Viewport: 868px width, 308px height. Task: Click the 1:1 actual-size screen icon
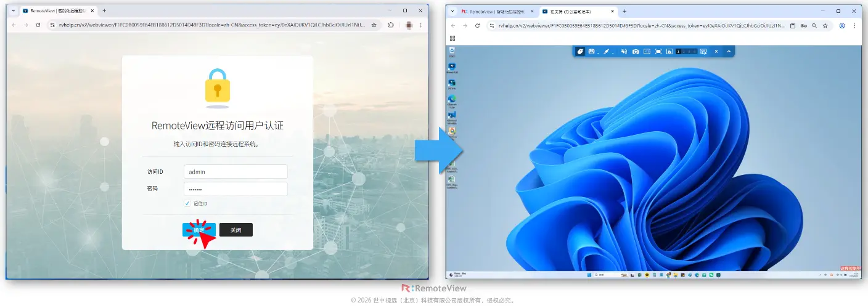tap(647, 51)
